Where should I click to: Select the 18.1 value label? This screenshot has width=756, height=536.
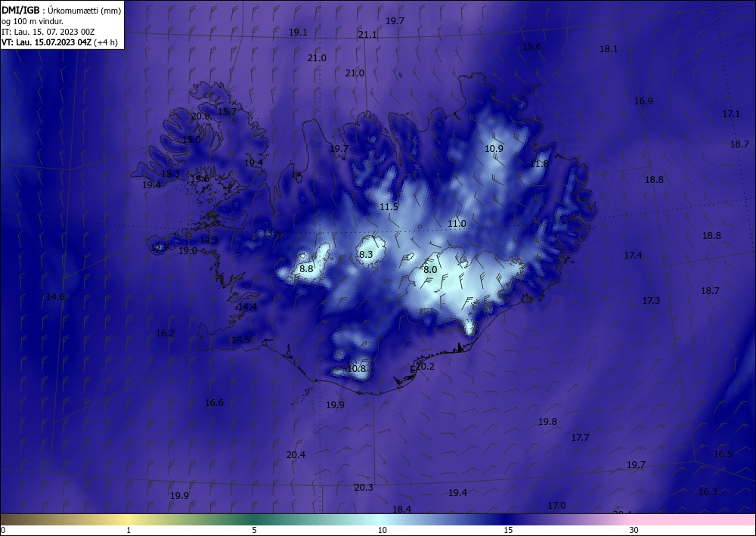(609, 48)
